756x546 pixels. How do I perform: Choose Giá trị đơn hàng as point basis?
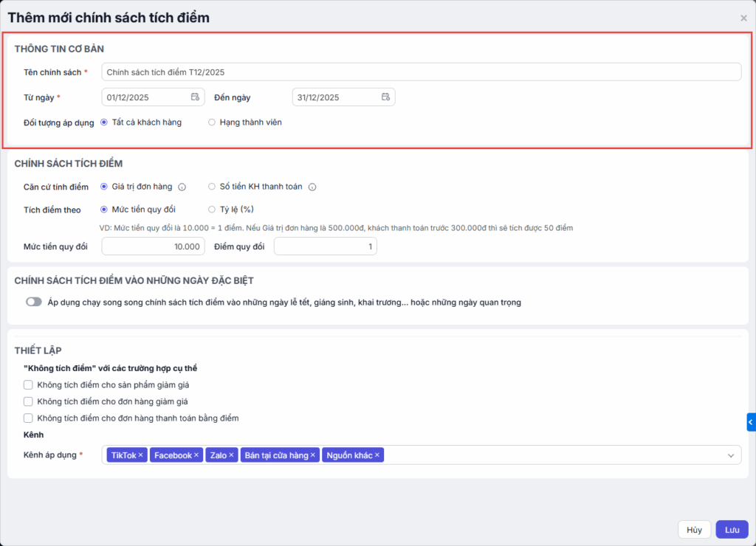point(103,187)
